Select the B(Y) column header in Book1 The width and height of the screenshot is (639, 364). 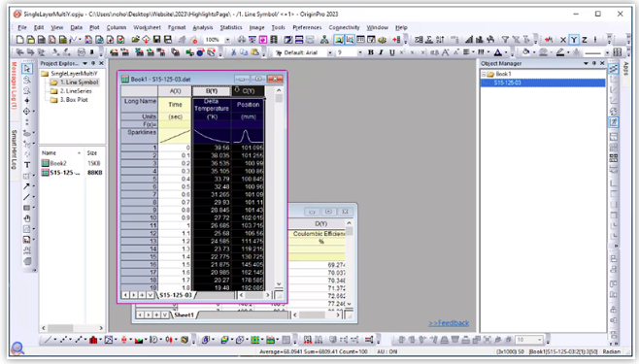(x=211, y=91)
